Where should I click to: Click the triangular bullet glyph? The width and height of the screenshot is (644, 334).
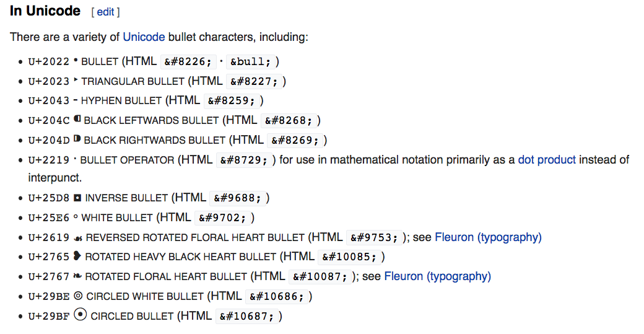76,81
